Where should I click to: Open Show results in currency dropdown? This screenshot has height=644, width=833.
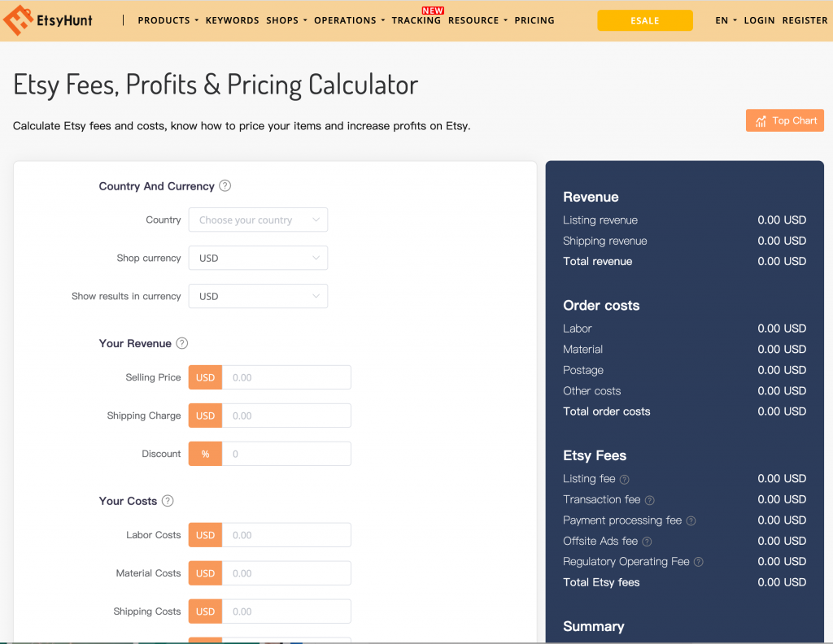pos(258,297)
